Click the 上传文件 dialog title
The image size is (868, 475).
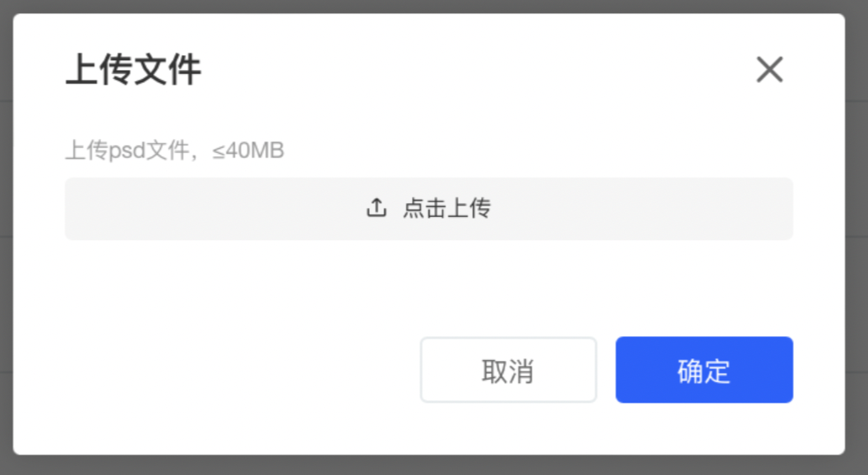(x=133, y=70)
